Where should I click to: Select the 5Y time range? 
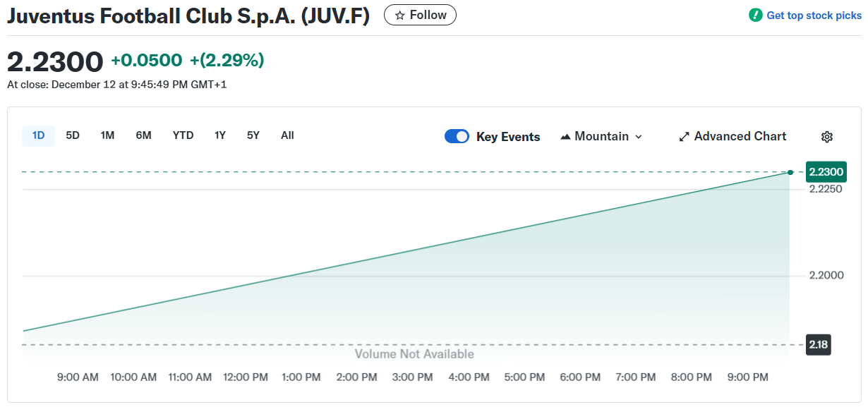point(253,135)
